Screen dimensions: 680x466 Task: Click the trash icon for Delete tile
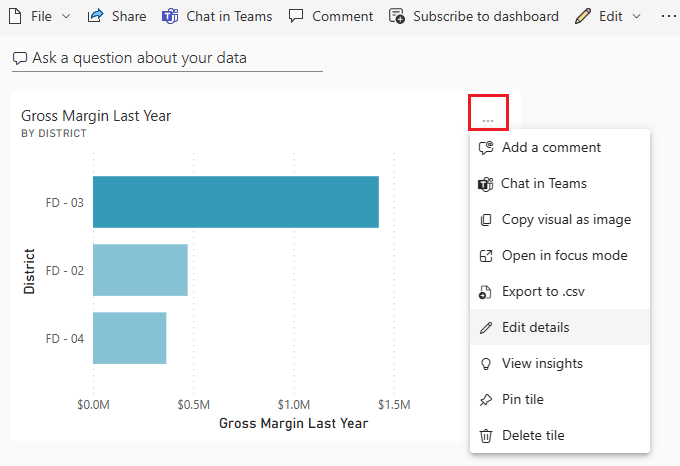pyautogui.click(x=486, y=435)
